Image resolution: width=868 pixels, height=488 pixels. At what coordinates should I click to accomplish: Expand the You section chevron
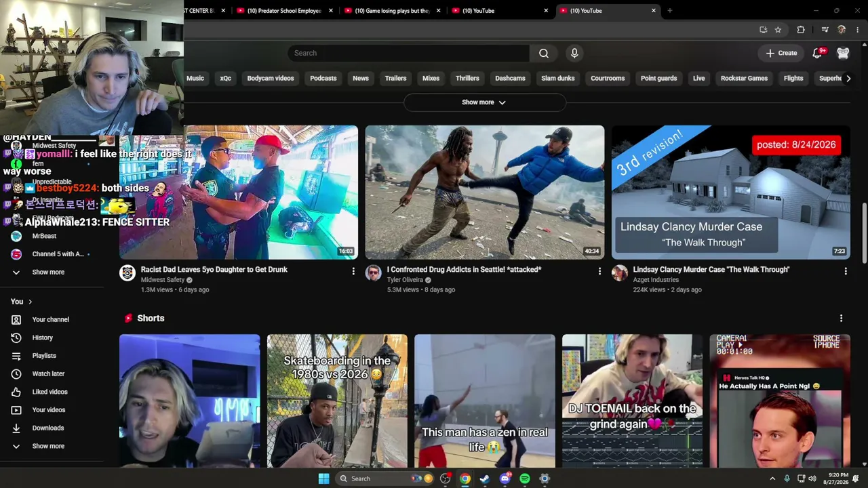point(30,302)
